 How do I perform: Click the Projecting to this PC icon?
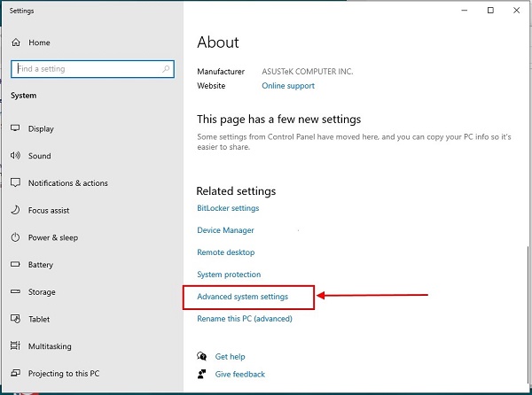click(15, 373)
